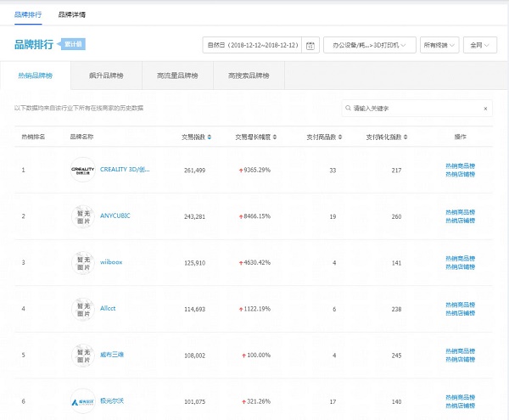Sort by 交易指数 column arrows
The height and width of the screenshot is (420, 509).
[210, 137]
